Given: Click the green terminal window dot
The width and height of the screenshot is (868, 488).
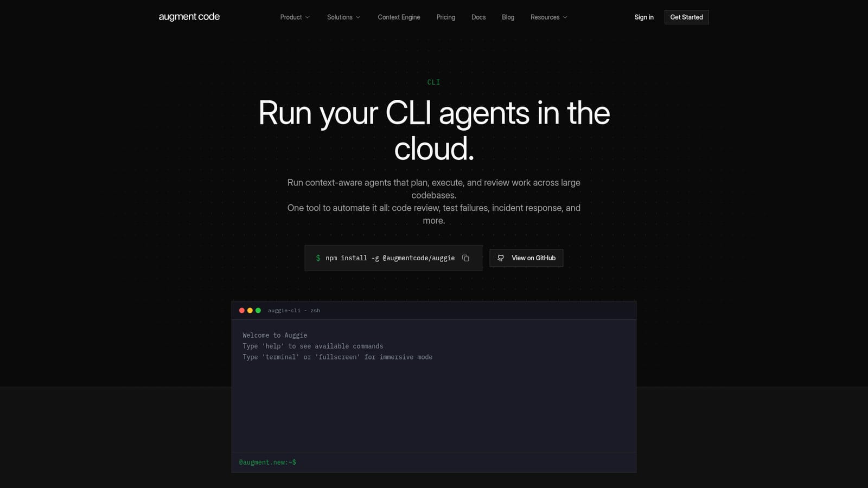Looking at the screenshot, I should point(258,311).
